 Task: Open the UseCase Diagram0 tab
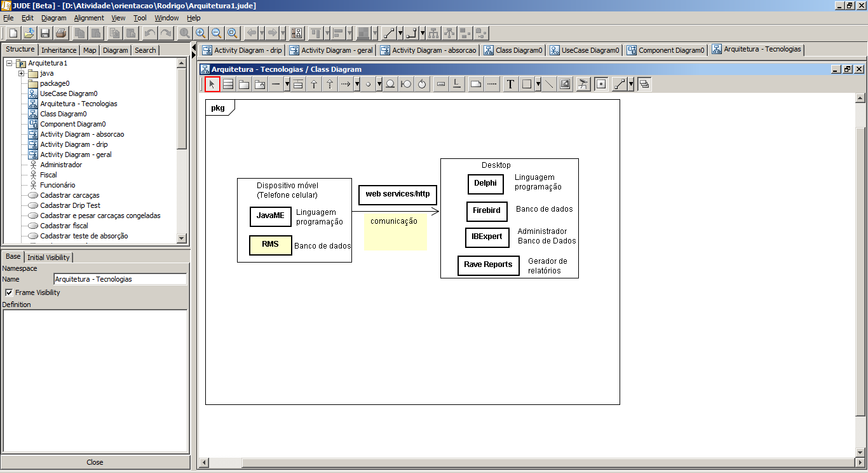[584, 50]
